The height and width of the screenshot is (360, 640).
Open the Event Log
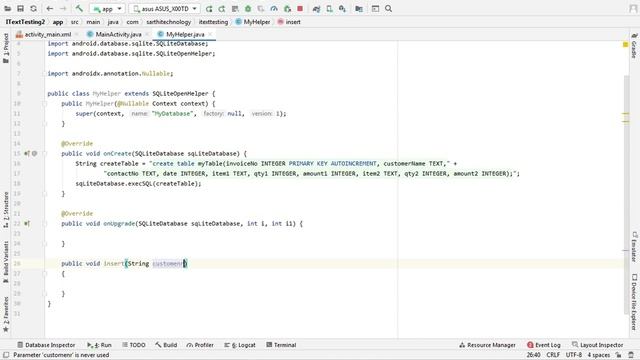544,345
